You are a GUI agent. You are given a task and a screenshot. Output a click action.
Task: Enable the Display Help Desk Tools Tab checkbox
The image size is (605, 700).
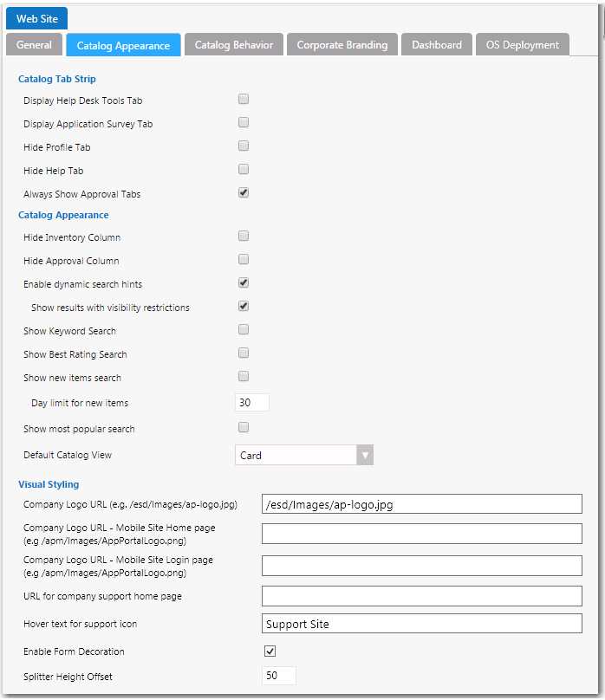click(x=243, y=98)
